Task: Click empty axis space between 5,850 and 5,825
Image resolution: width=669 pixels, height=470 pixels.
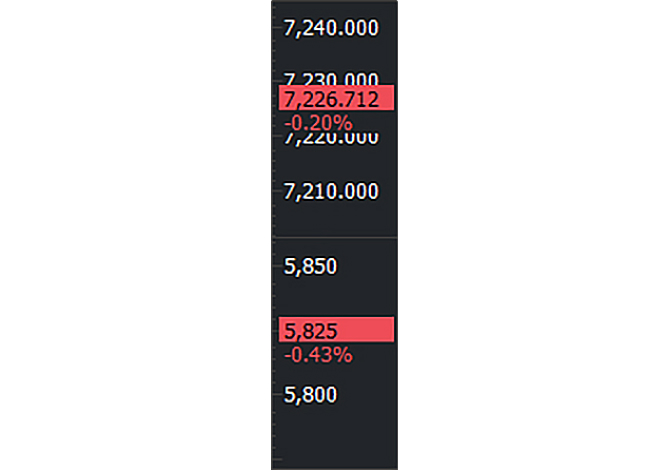Action: click(335, 296)
